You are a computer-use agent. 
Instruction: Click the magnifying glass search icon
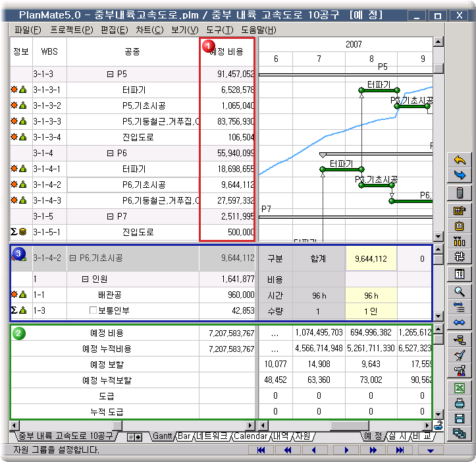[x=460, y=291]
